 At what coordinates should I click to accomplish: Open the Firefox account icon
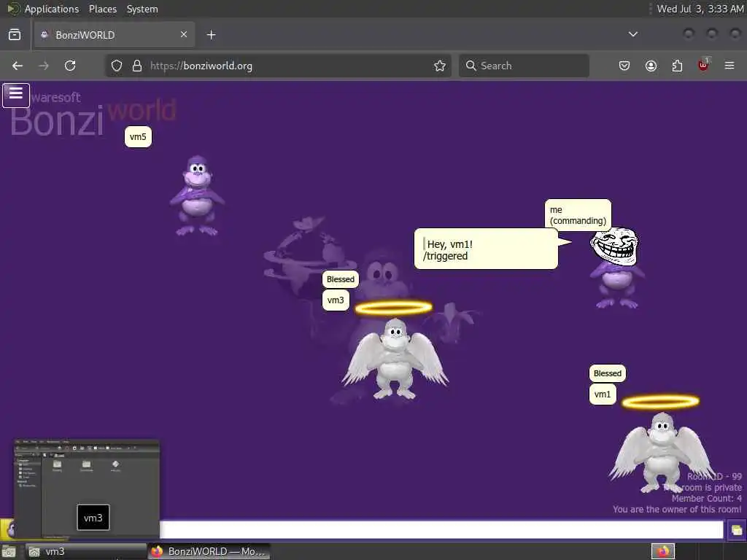click(651, 66)
